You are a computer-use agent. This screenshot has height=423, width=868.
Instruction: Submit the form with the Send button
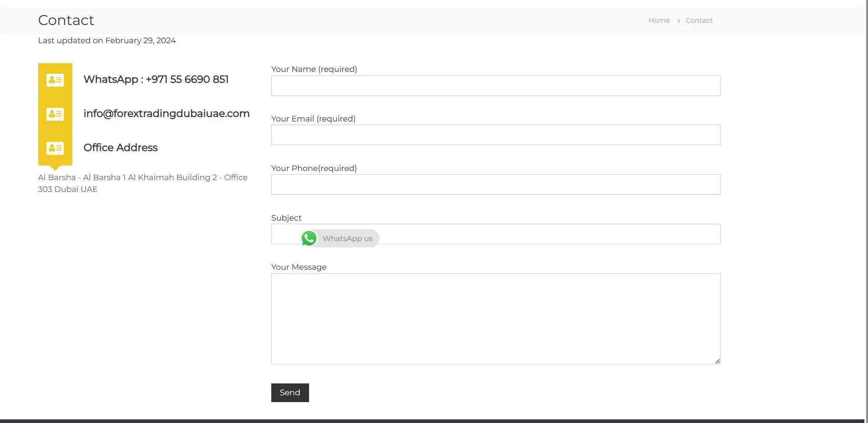coord(290,393)
